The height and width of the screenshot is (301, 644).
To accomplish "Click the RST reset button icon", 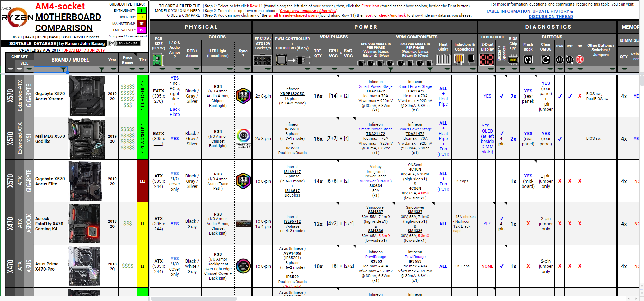I will tap(570, 60).
